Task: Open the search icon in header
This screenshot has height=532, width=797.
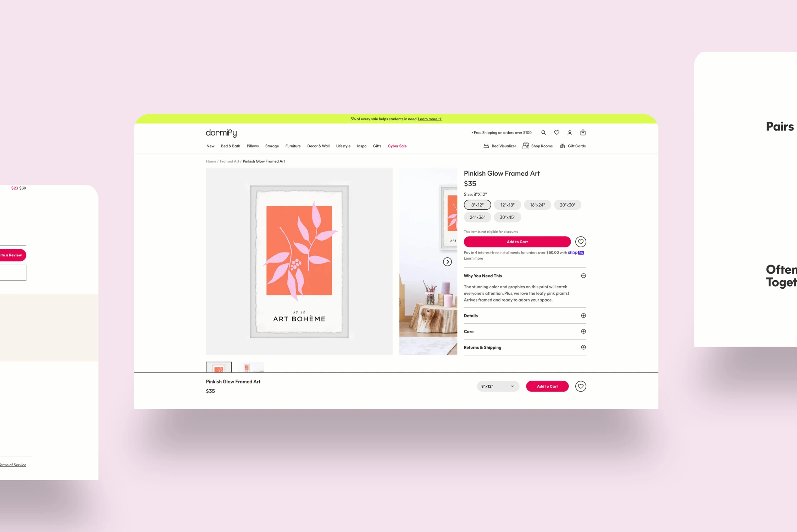Action: coord(543,133)
